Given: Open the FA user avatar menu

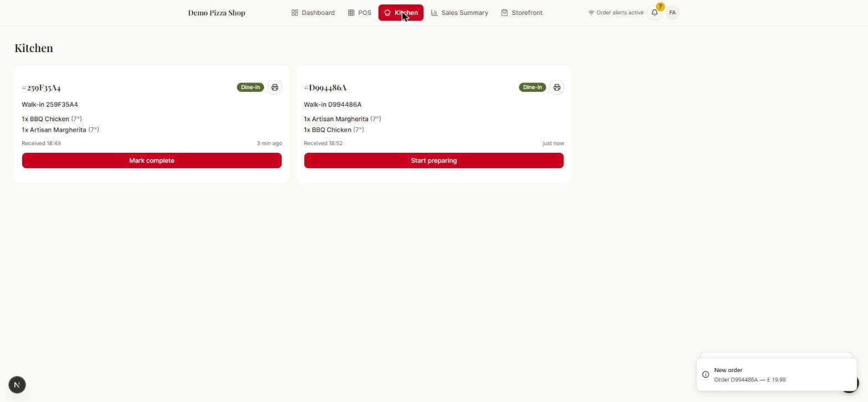Looking at the screenshot, I should pyautogui.click(x=672, y=13).
